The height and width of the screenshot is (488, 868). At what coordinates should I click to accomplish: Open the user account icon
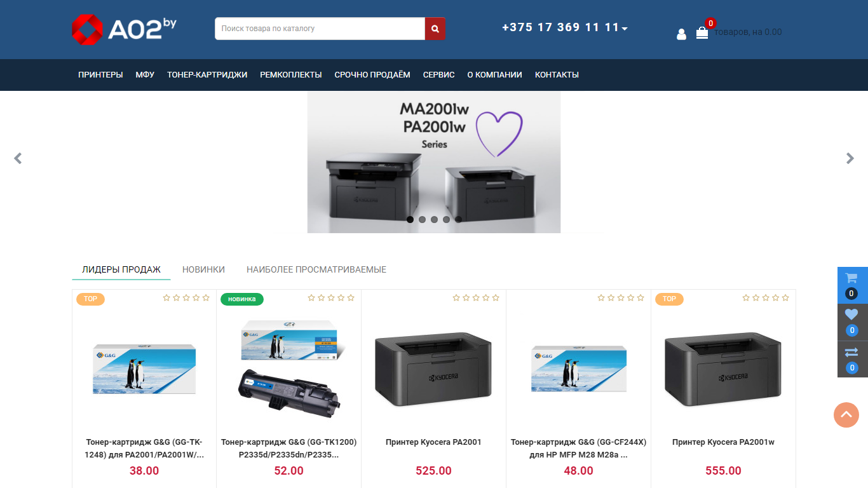tap(681, 34)
